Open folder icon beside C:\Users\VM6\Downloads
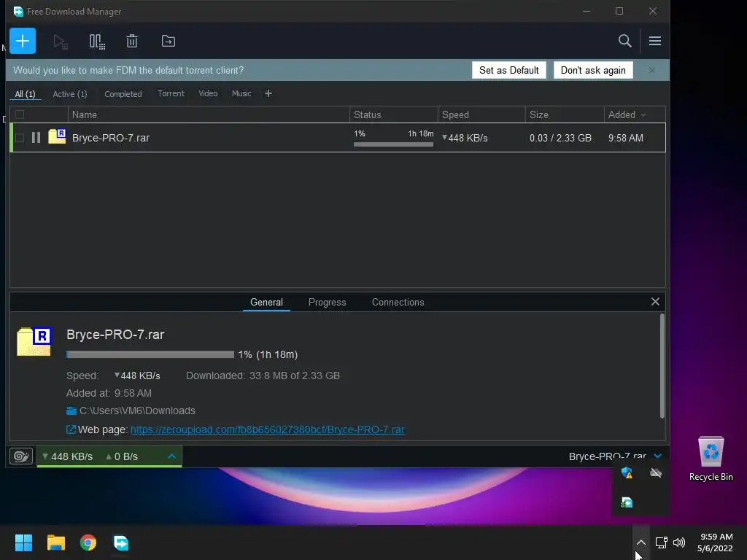 tap(71, 411)
